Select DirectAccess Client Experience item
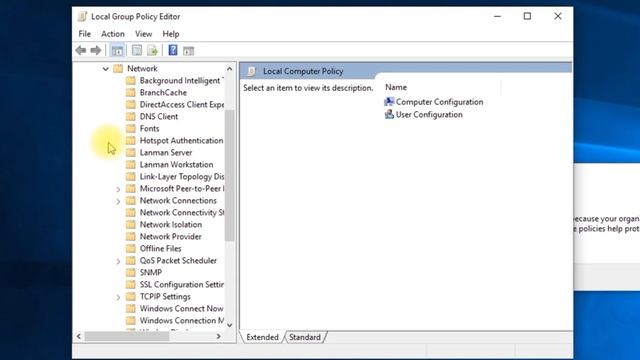This screenshot has width=640, height=360. 182,104
